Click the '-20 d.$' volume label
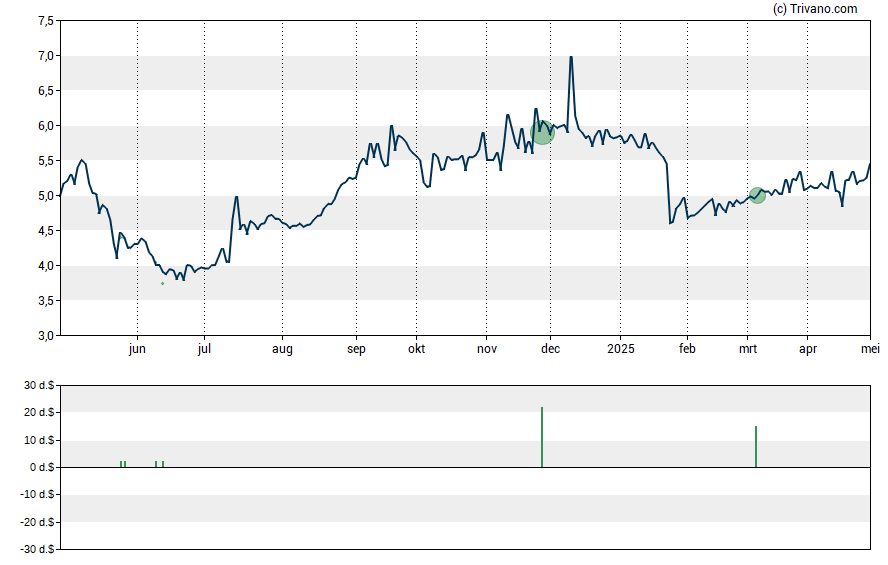The image size is (888, 565). pos(37,522)
